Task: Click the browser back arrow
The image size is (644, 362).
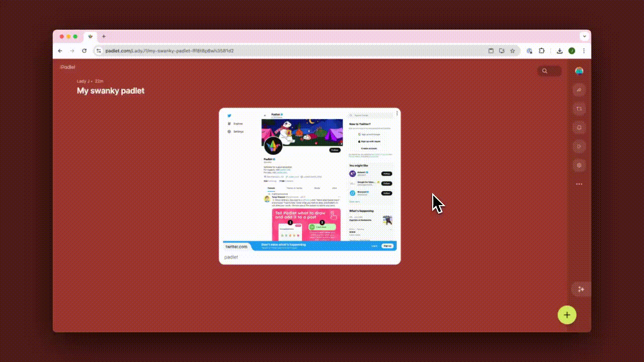Action: pos(60,51)
